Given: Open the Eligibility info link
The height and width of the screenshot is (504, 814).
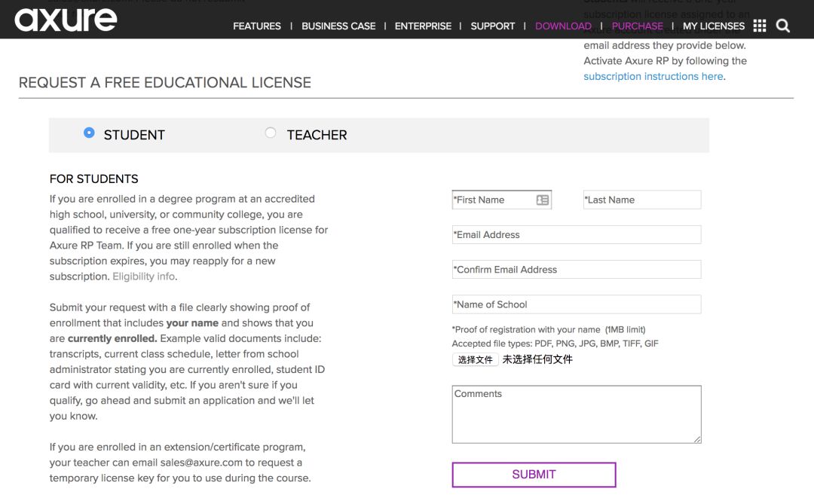Looking at the screenshot, I should (x=143, y=276).
